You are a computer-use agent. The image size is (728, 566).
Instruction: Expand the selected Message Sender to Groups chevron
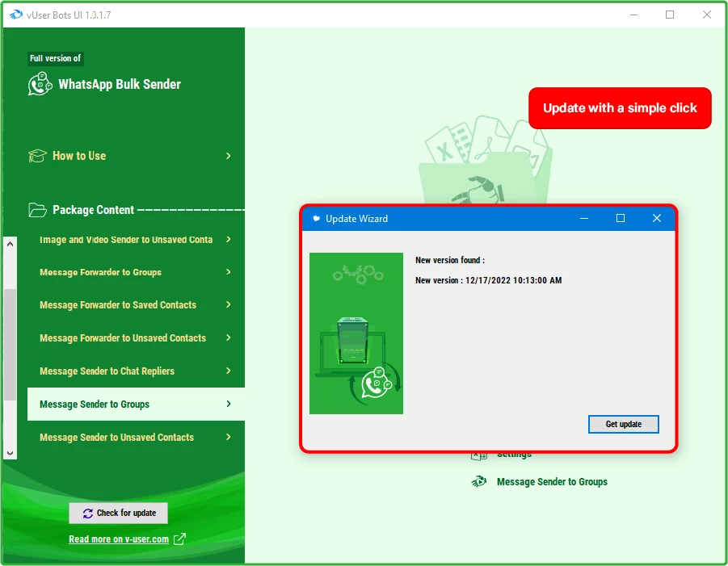[x=229, y=404]
